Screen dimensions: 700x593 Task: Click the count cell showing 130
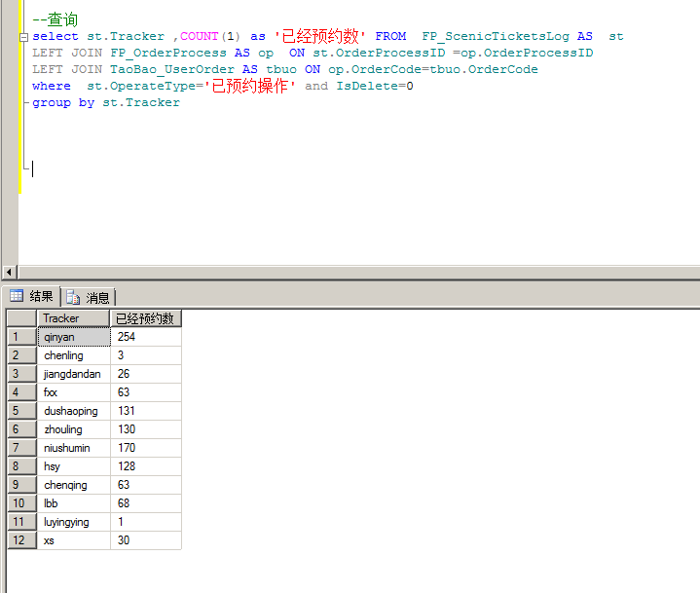coord(146,429)
